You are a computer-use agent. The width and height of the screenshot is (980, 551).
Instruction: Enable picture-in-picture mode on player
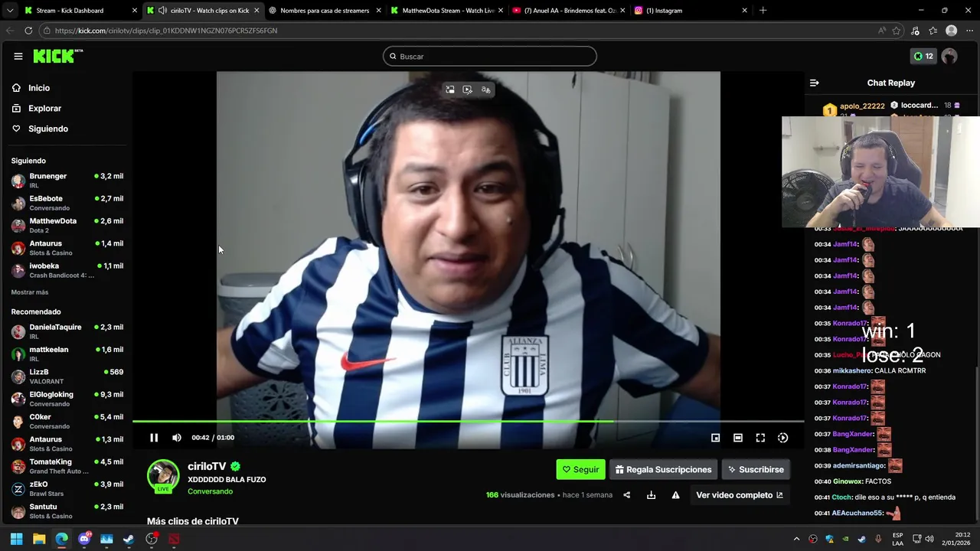[715, 438]
